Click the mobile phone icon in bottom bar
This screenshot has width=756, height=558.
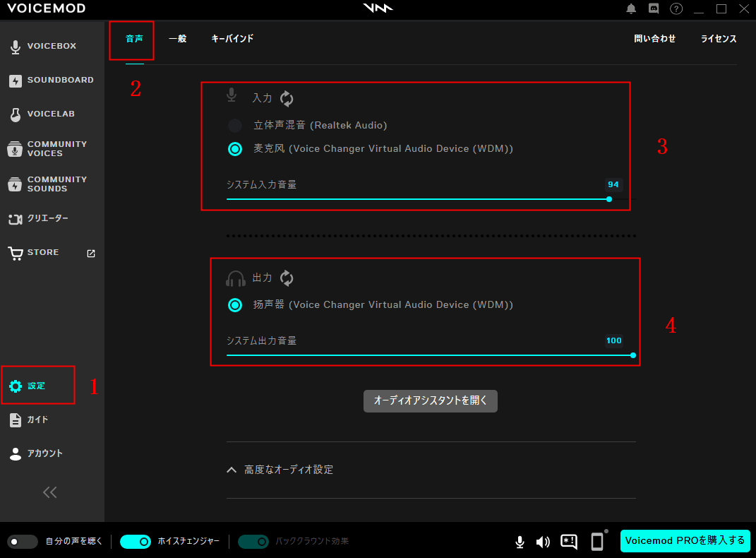click(x=598, y=541)
